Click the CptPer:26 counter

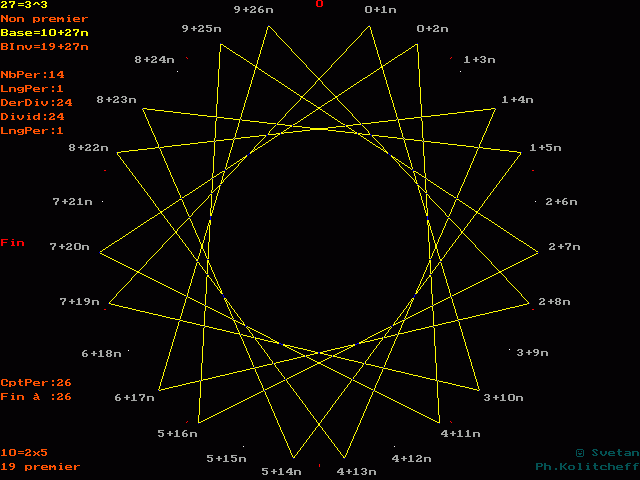[x=36, y=383]
